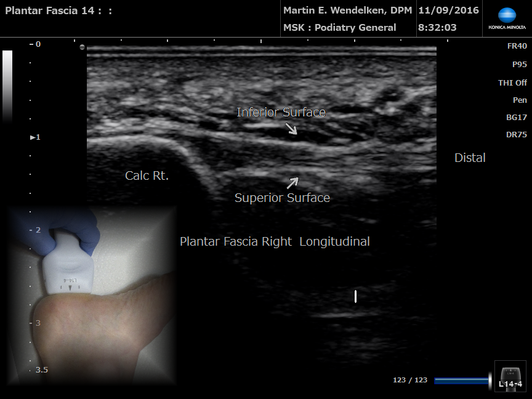532x399 pixels.
Task: Click the Konica Minolta logo
Action: coord(507,19)
